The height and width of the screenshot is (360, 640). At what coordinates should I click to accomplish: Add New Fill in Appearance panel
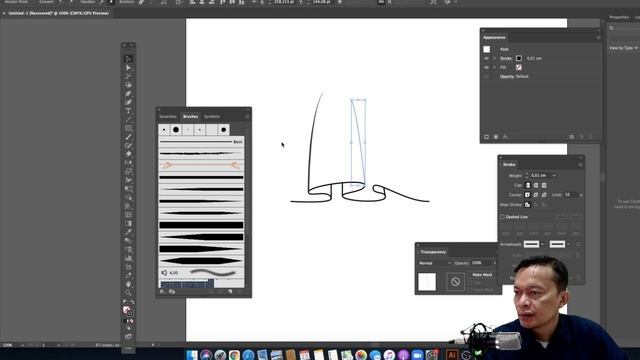pos(496,137)
